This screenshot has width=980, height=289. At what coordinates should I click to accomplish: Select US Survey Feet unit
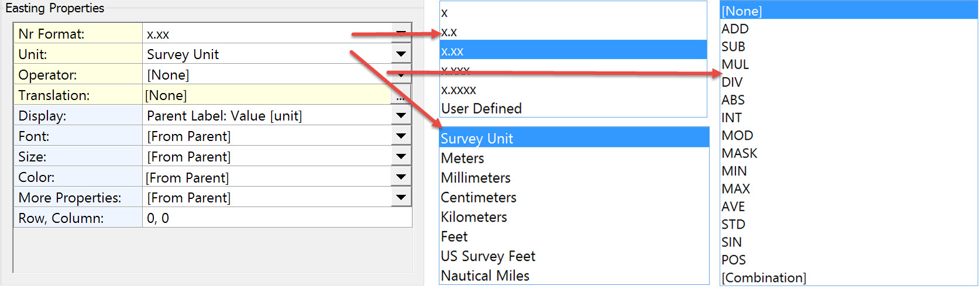[488, 256]
